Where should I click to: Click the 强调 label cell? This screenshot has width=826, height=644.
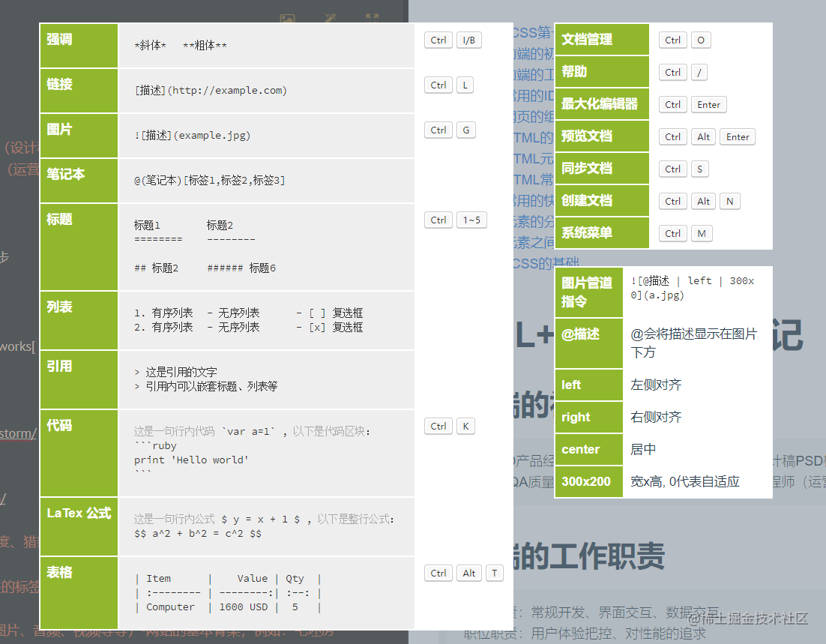(x=79, y=45)
